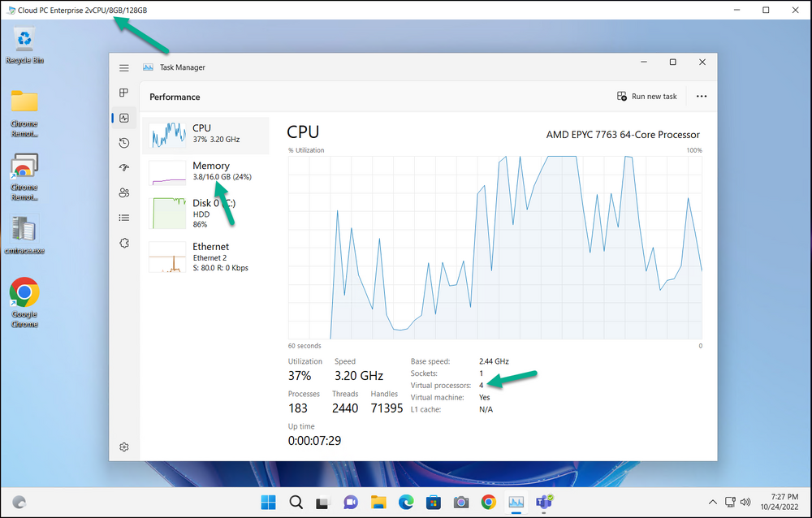Select the Disk 0 performance entry
This screenshot has width=812, height=518.
(x=205, y=213)
